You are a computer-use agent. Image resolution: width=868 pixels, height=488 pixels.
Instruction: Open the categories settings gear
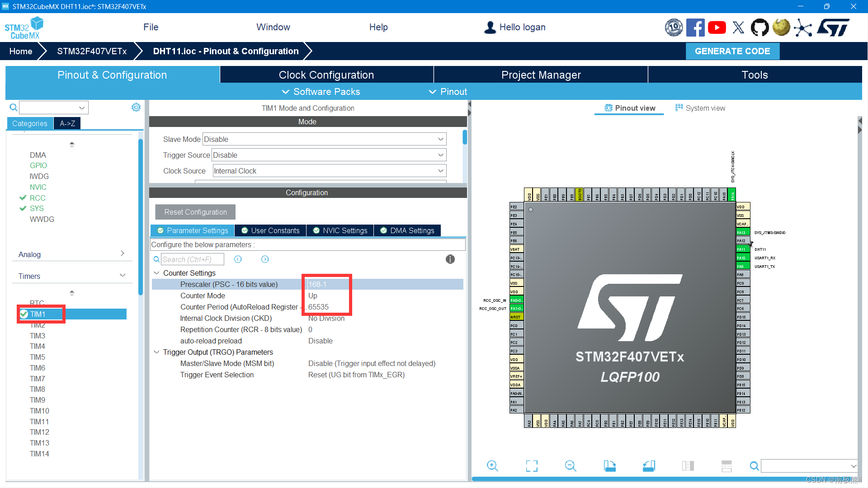[x=136, y=107]
